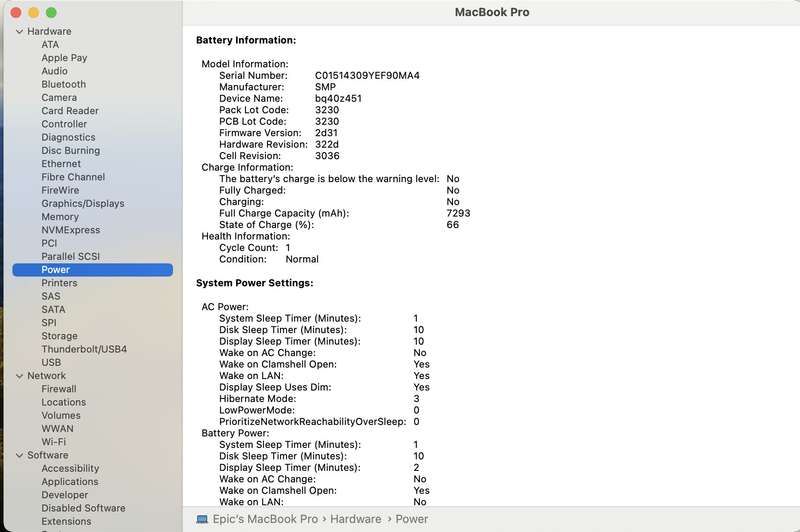Select PCI in the sidebar
Screen dimensions: 800x532
click(49, 244)
